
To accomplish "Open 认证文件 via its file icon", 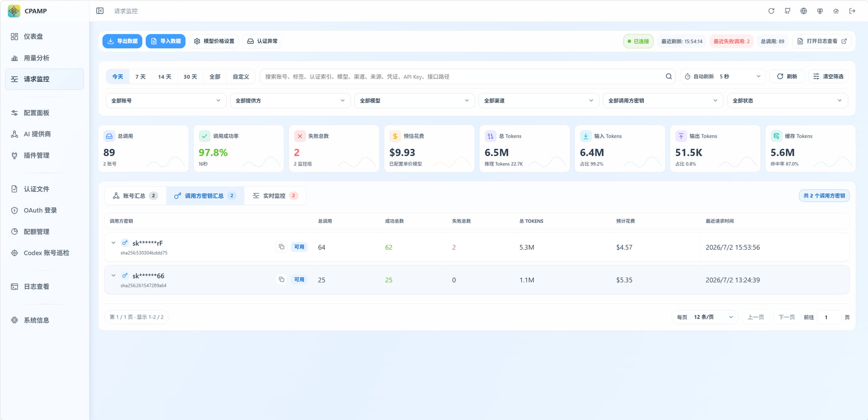I will click(14, 189).
